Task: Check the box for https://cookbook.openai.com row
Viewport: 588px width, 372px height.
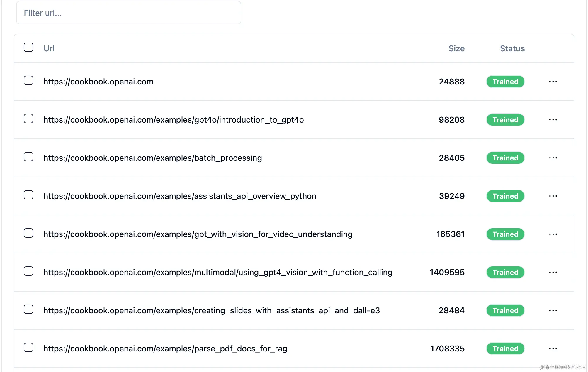Action: pos(28,80)
